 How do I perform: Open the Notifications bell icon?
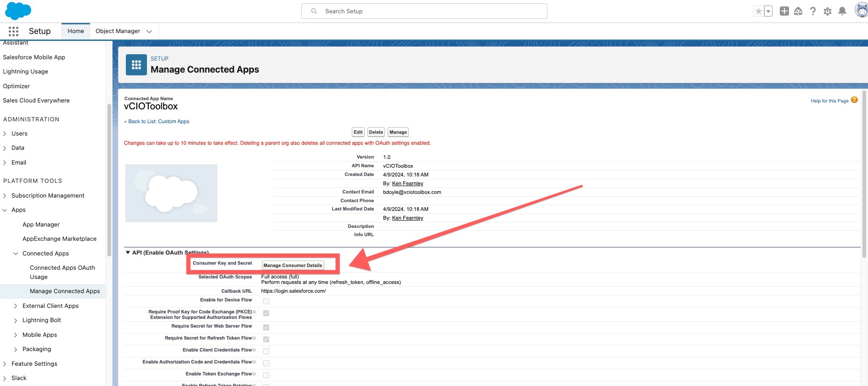842,11
